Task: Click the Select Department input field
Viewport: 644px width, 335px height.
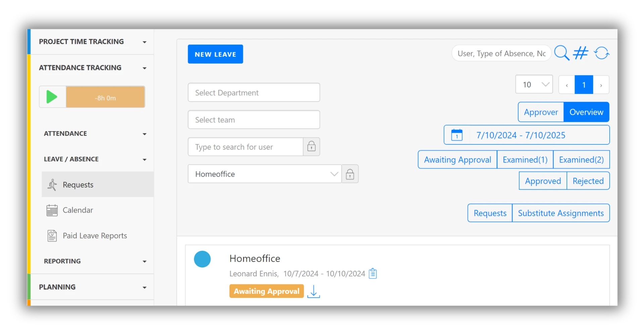Action: click(x=254, y=93)
